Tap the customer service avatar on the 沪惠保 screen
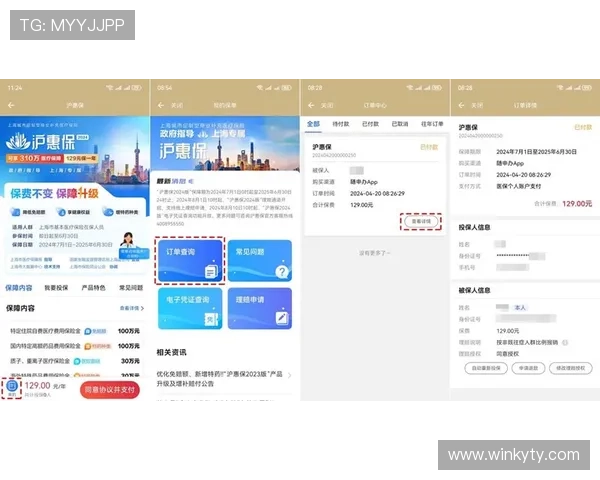The width and height of the screenshot is (600, 480). [128, 240]
